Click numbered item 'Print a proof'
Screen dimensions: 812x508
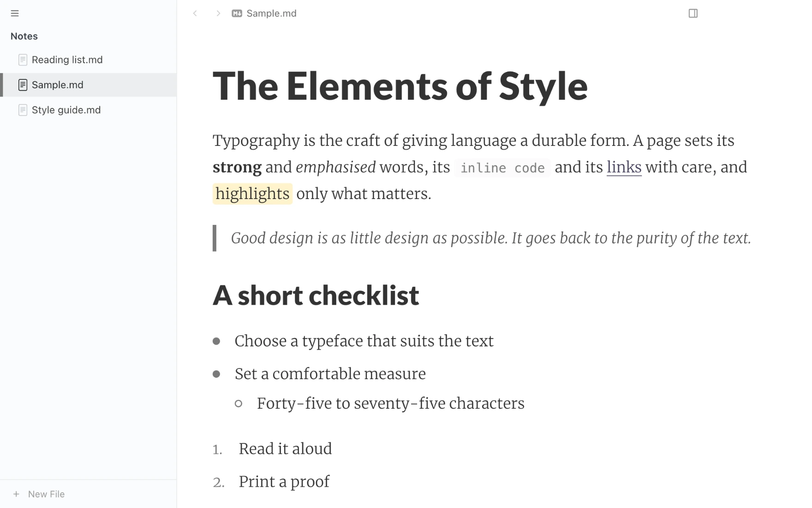(284, 482)
